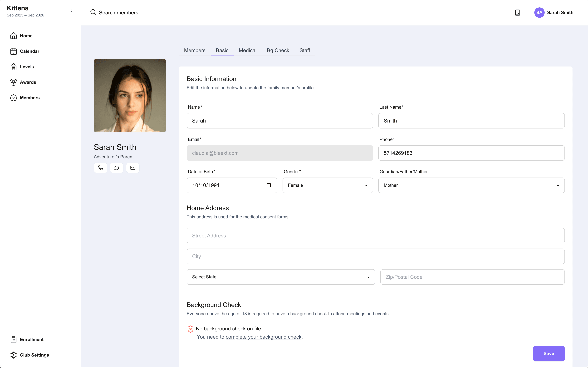Image resolution: width=588 pixels, height=368 pixels.
Task: Select the Basic tab
Action: coord(222,50)
